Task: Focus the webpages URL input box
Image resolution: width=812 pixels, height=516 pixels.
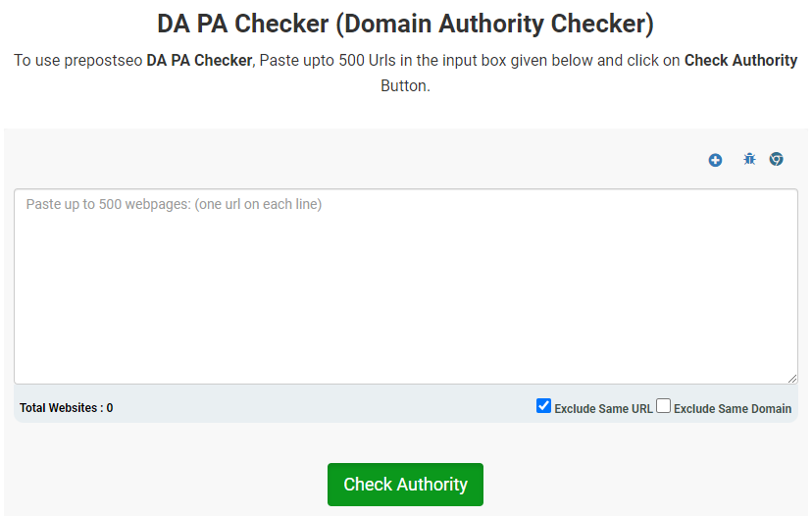Action: [405, 285]
